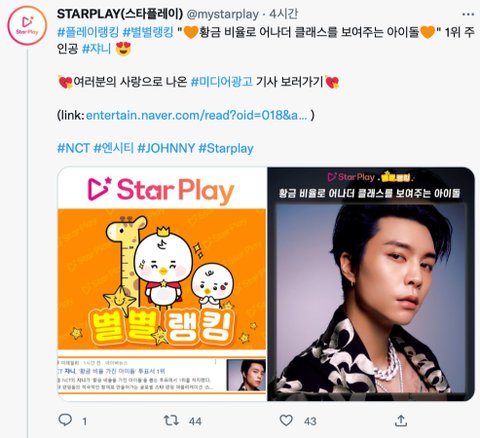The height and width of the screenshot is (438, 480).
Task: Open the entertain.naver.com article link
Action: click(197, 115)
